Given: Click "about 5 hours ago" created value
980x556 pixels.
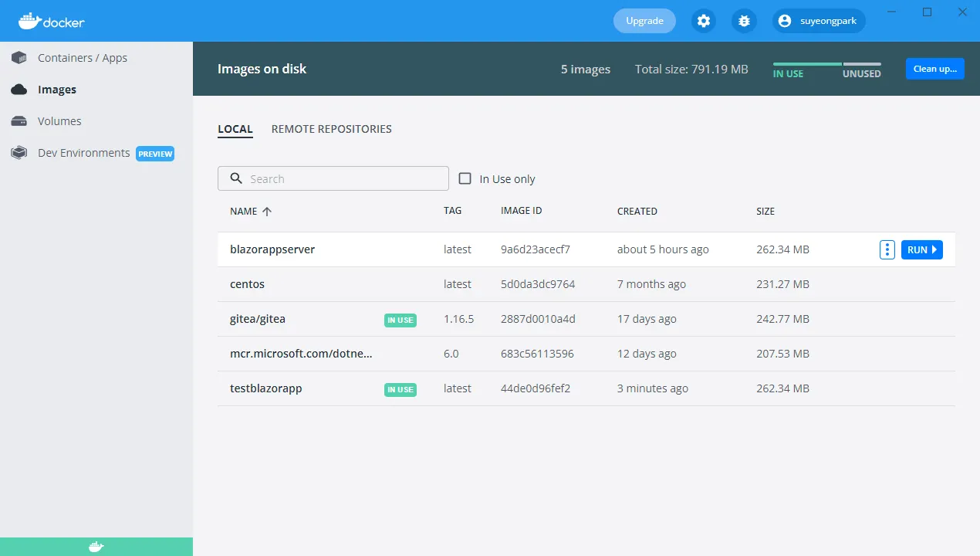Looking at the screenshot, I should point(663,249).
